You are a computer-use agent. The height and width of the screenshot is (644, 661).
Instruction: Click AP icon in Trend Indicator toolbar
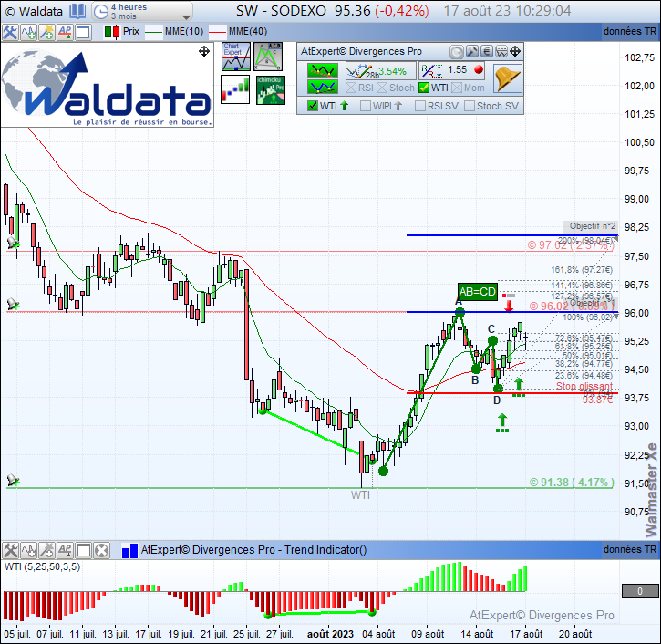tap(65, 550)
